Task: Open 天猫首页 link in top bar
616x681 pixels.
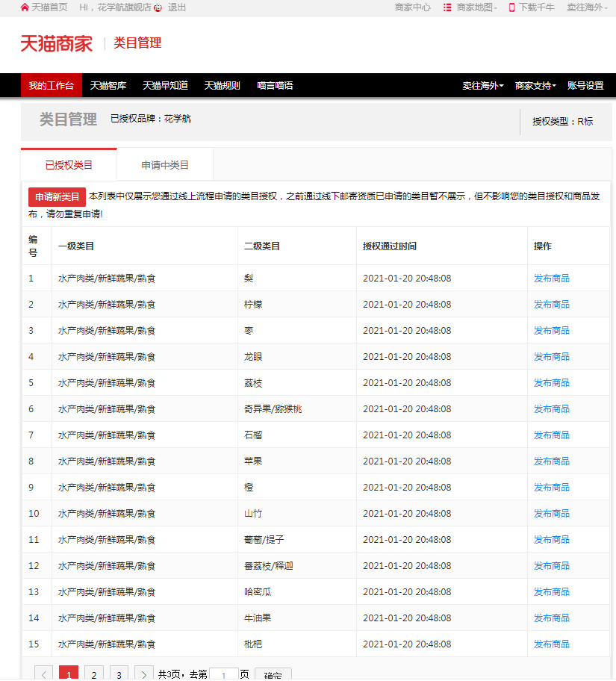Action: coord(49,7)
